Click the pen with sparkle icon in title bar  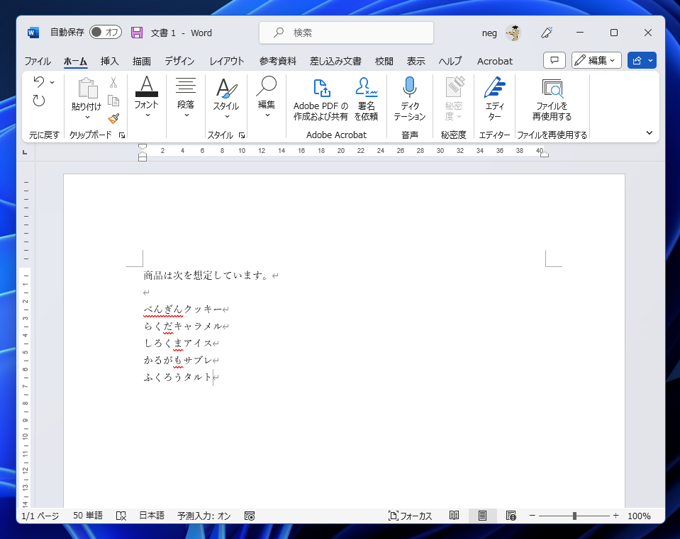pyautogui.click(x=547, y=33)
